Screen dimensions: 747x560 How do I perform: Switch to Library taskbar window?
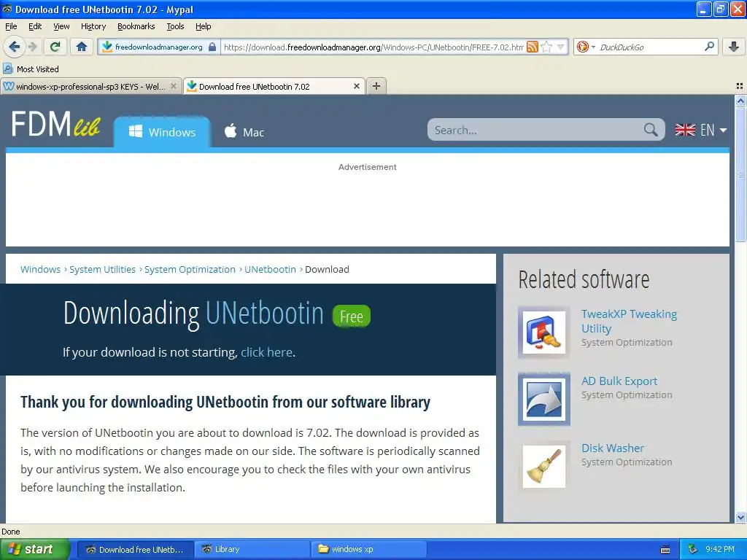pos(252,549)
